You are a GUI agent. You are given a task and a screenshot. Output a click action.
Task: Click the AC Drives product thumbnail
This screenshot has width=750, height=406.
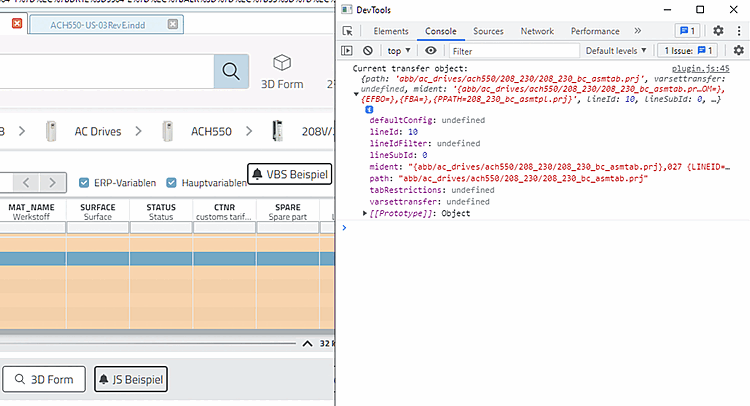(x=51, y=131)
